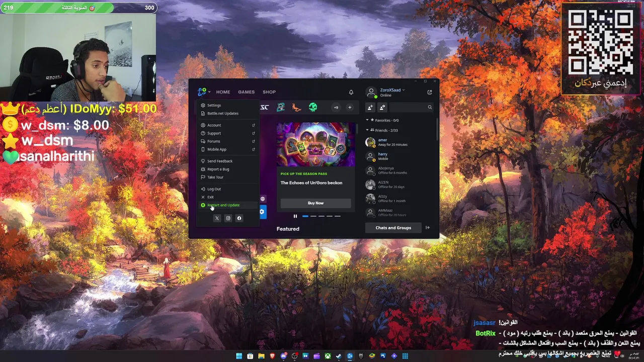Screen dimensions: 644x362
Task: Open Battle.net Updates menu entry
Action: [x=227, y=113]
